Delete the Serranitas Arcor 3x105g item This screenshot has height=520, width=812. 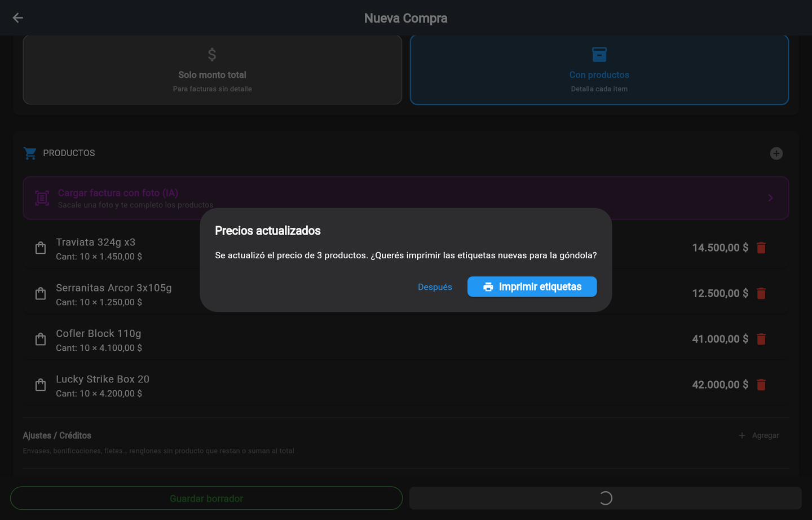pos(761,293)
